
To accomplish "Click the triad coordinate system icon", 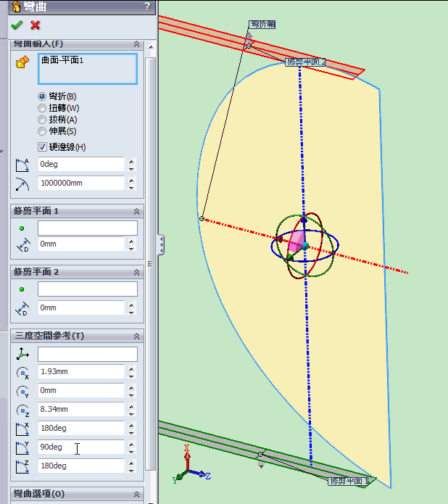I will point(22,354).
